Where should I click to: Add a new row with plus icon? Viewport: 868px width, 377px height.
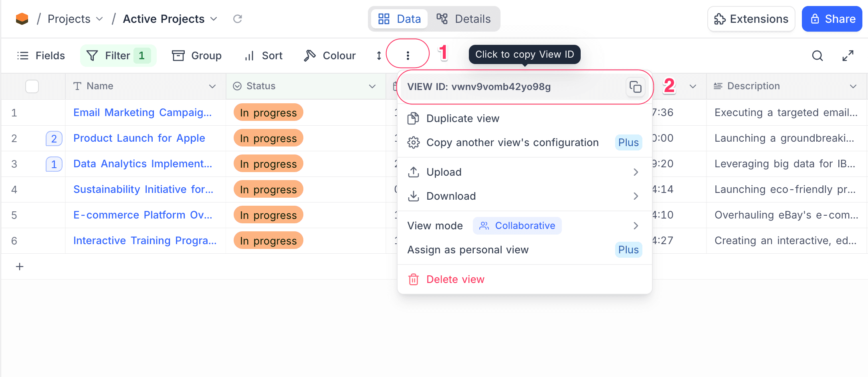(20, 267)
